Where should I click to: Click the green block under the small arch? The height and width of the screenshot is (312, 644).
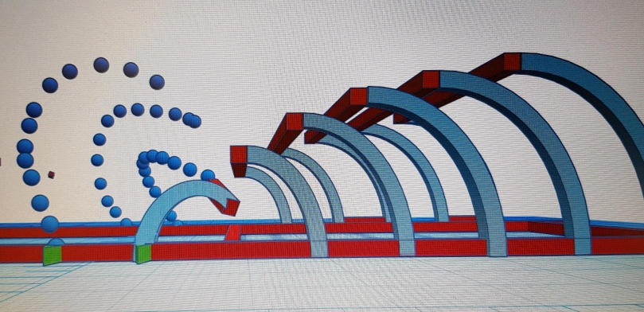click(x=143, y=253)
